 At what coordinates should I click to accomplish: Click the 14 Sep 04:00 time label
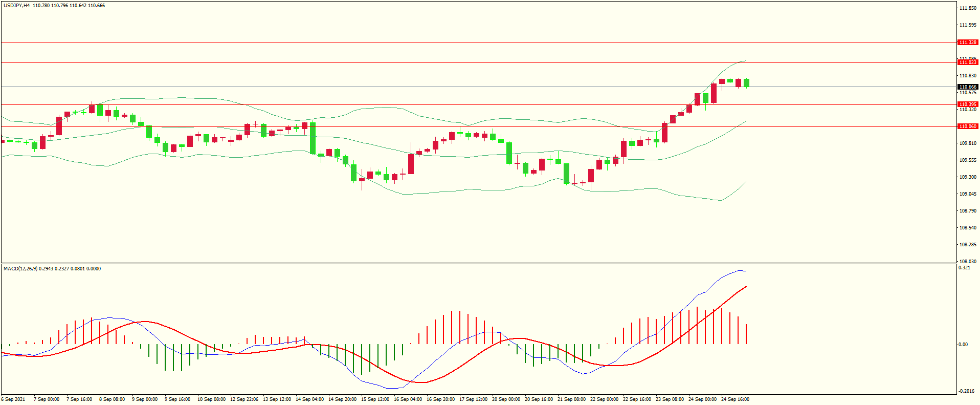309,399
